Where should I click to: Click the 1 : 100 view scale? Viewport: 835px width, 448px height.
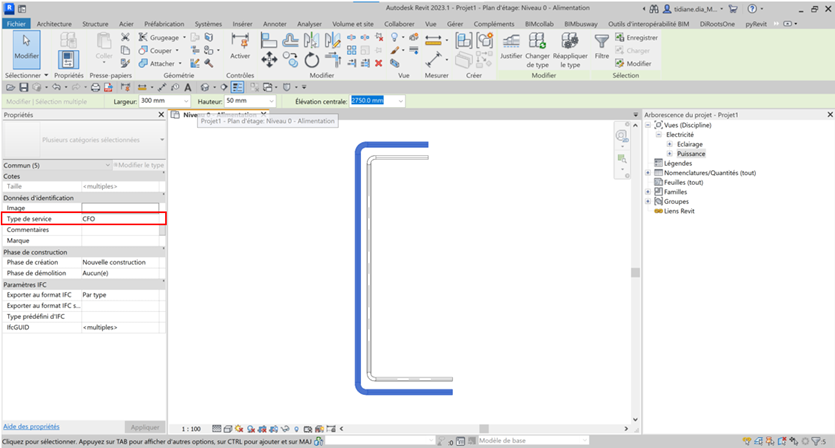[190, 428]
